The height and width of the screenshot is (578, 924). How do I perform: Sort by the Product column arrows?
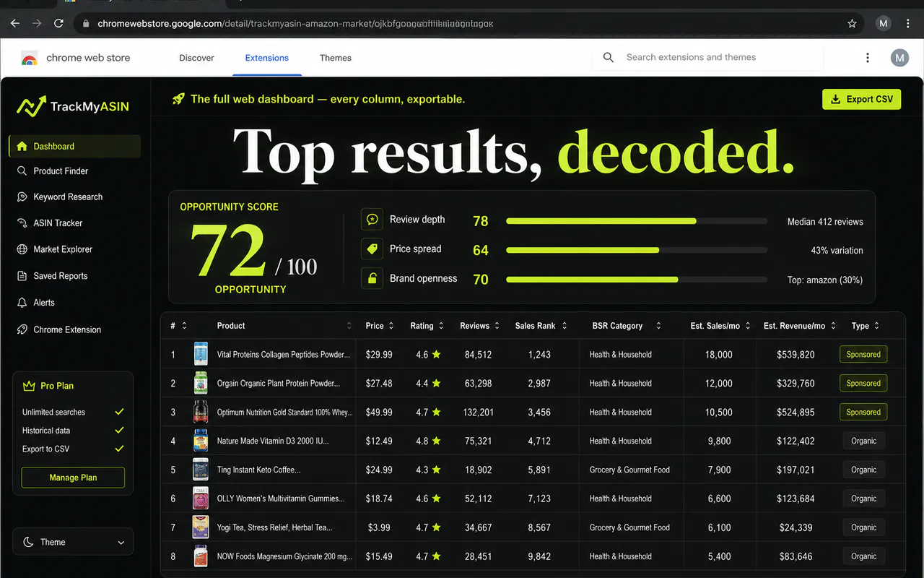(x=349, y=326)
